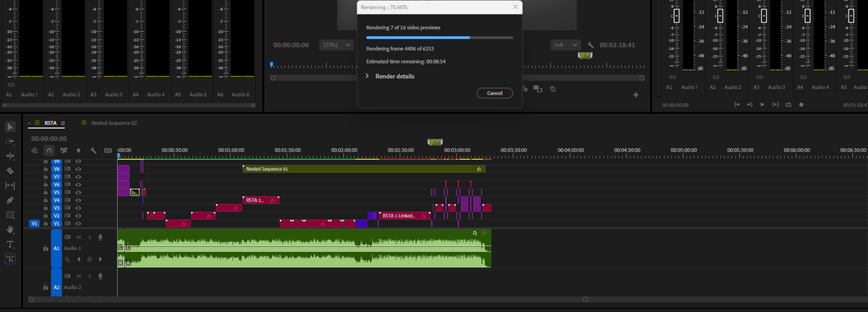Screen dimensions: 868x312
Task: Select the Hand tool
Action: (x=10, y=229)
